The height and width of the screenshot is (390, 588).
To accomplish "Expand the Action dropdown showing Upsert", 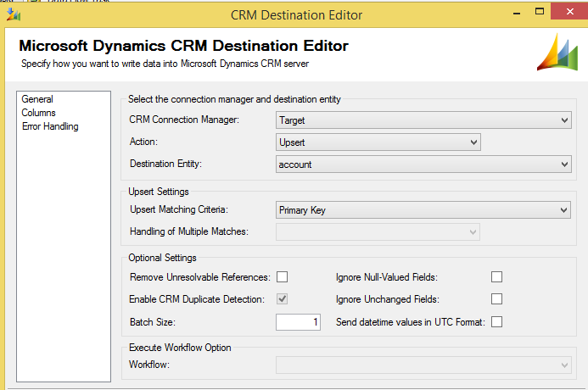I will [x=378, y=142].
